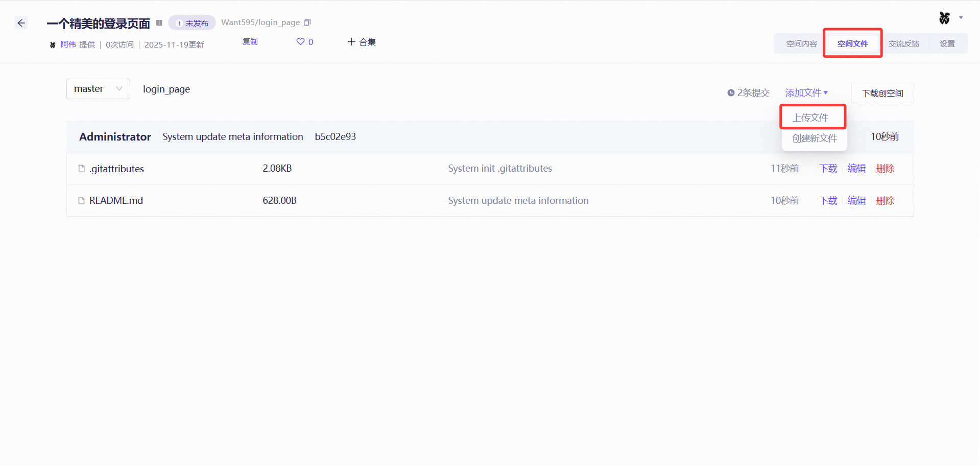Select 创建新文件 from the menu
Screen dimensions: 980x466
tap(814, 138)
